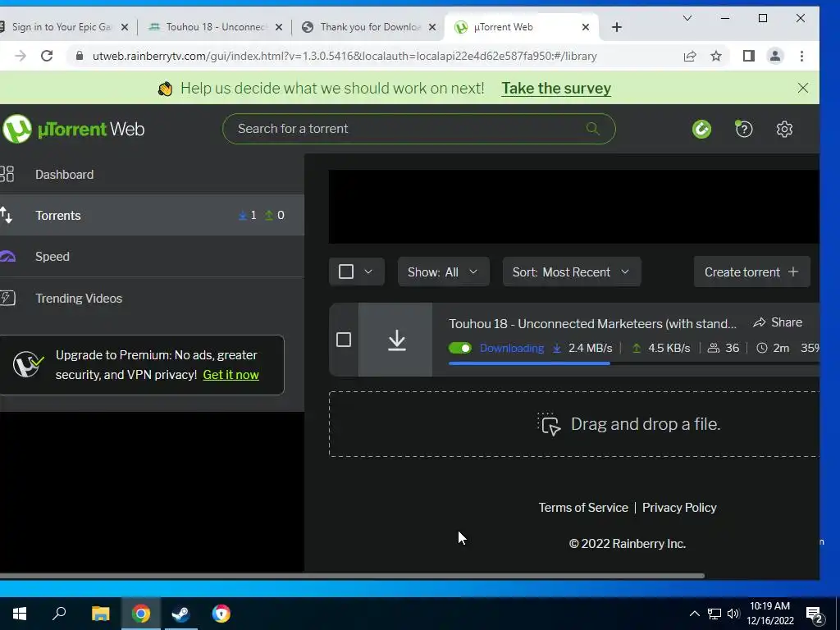Click the Chrome reload page icon
The image size is (840, 630).
pos(47,56)
